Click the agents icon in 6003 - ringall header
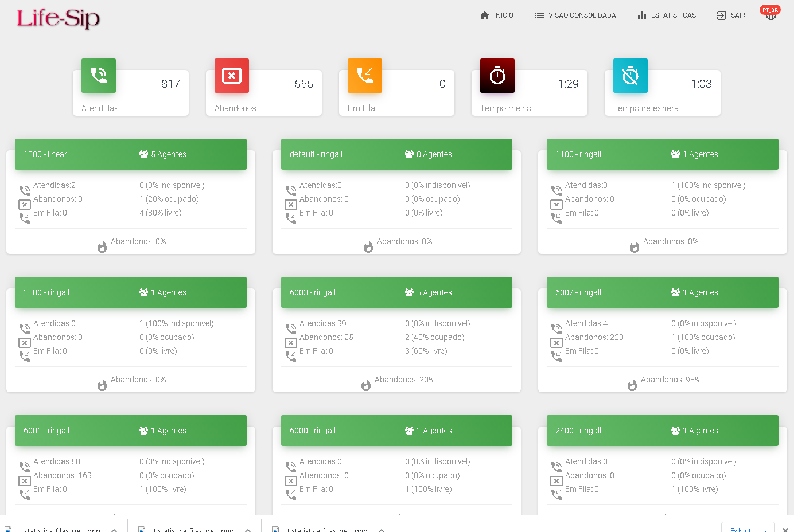The width and height of the screenshot is (794, 532). point(409,292)
